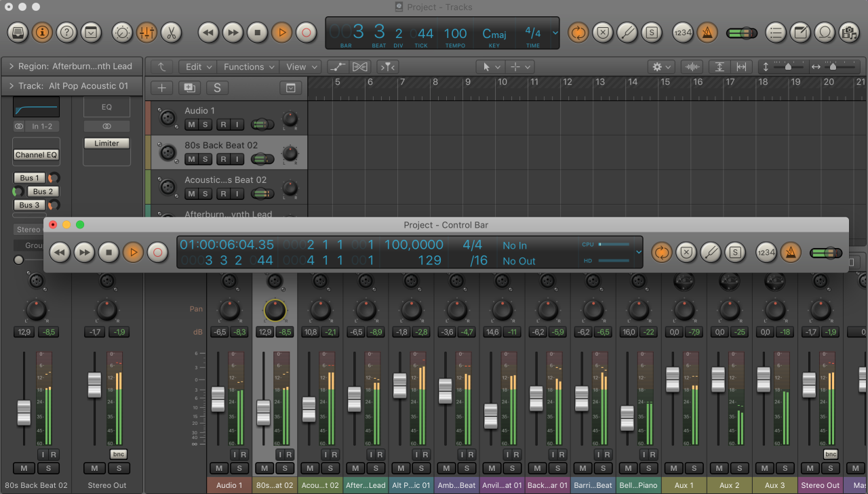Click the Cmaj key signature in the LCD
Viewport: 868px width, 494px height.
pyautogui.click(x=494, y=33)
